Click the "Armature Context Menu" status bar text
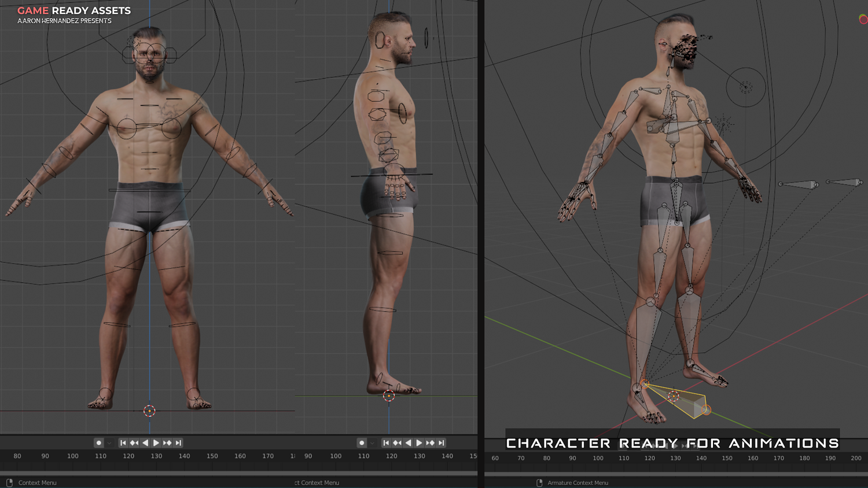The height and width of the screenshot is (488, 868). [578, 483]
